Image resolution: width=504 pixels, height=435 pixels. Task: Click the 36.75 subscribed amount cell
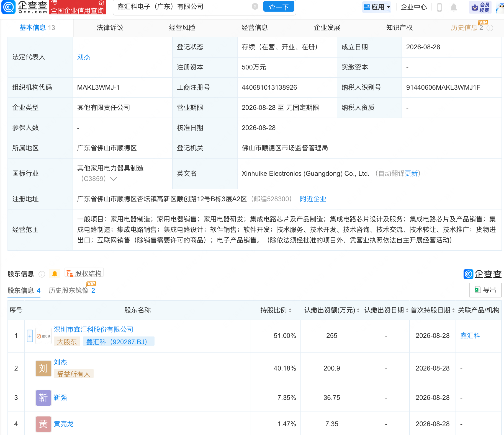click(332, 398)
